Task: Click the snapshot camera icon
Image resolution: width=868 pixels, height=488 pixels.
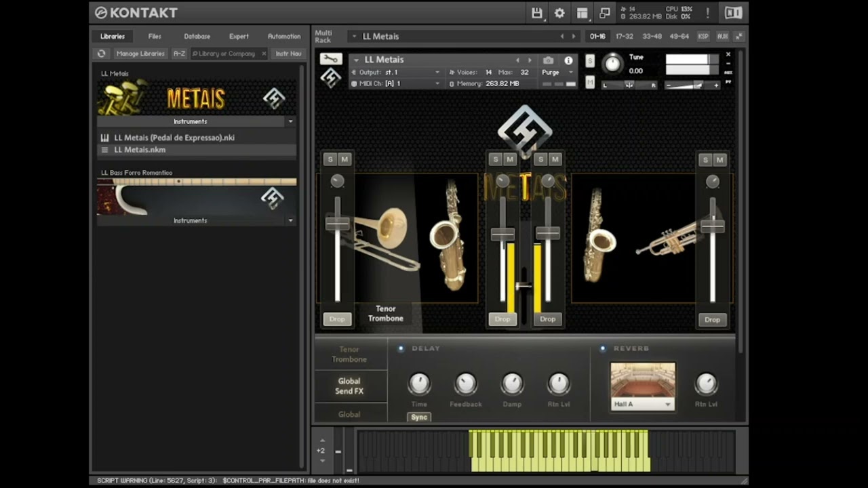Action: (x=548, y=60)
